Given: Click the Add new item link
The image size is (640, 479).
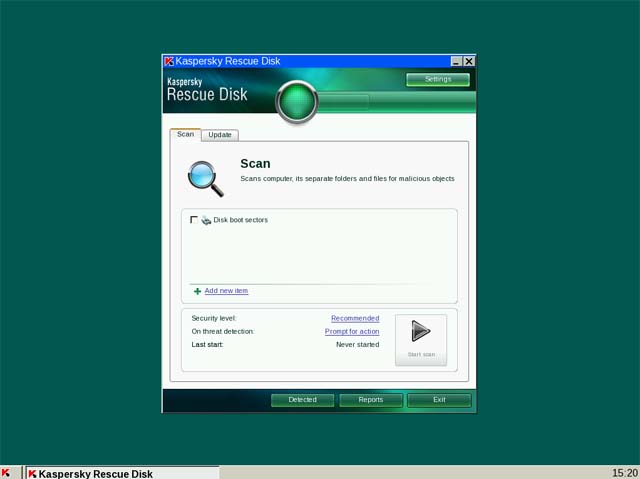Looking at the screenshot, I should coord(226,291).
